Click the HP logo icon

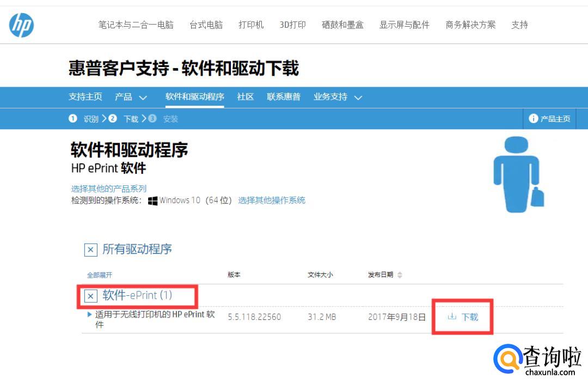(21, 25)
